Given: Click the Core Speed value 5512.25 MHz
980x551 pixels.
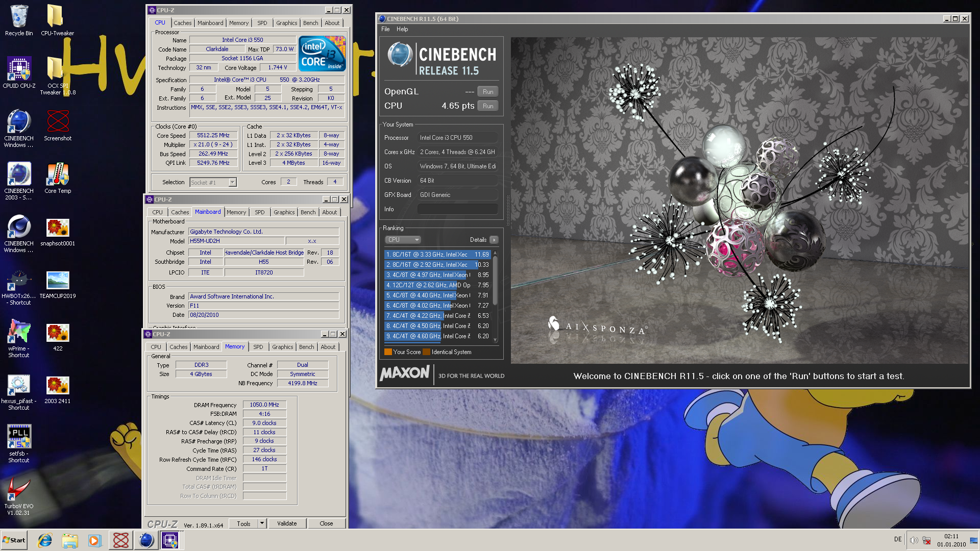Looking at the screenshot, I should click(213, 136).
